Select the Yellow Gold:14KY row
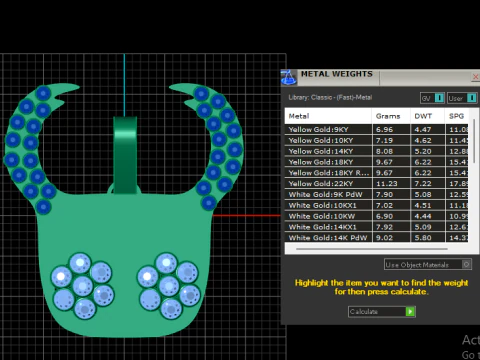The image size is (480, 360). 377,151
